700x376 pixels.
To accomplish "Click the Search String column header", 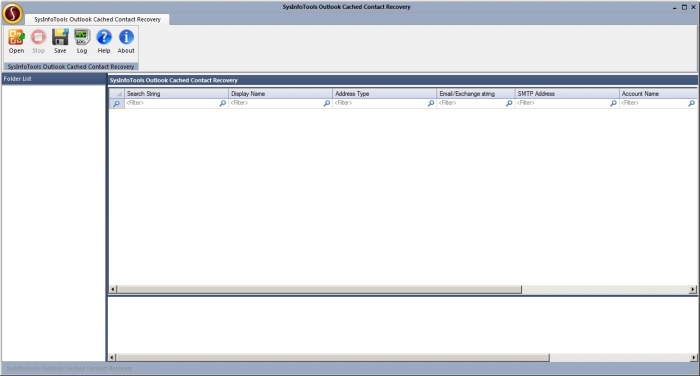I will pos(176,94).
